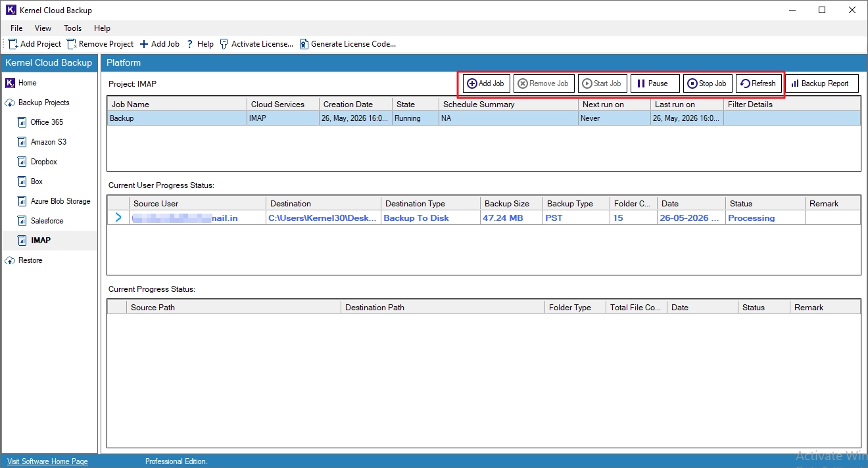Screen dimensions: 868x468
Task: Click the State column header
Action: coord(415,104)
